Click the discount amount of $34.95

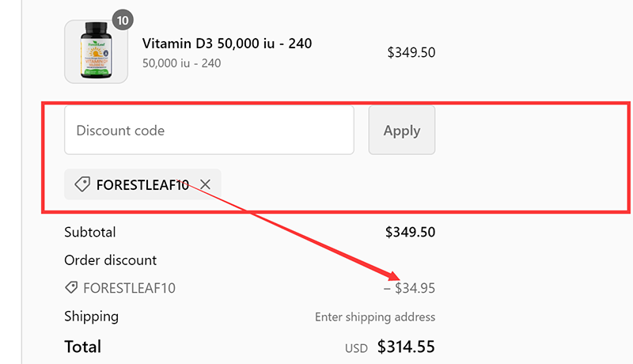coord(410,288)
